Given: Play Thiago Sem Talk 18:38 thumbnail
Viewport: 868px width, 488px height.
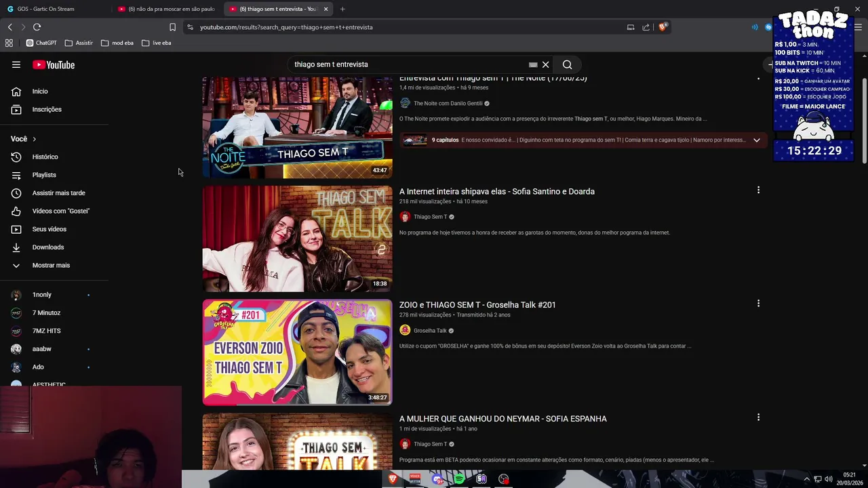Looking at the screenshot, I should pyautogui.click(x=297, y=239).
